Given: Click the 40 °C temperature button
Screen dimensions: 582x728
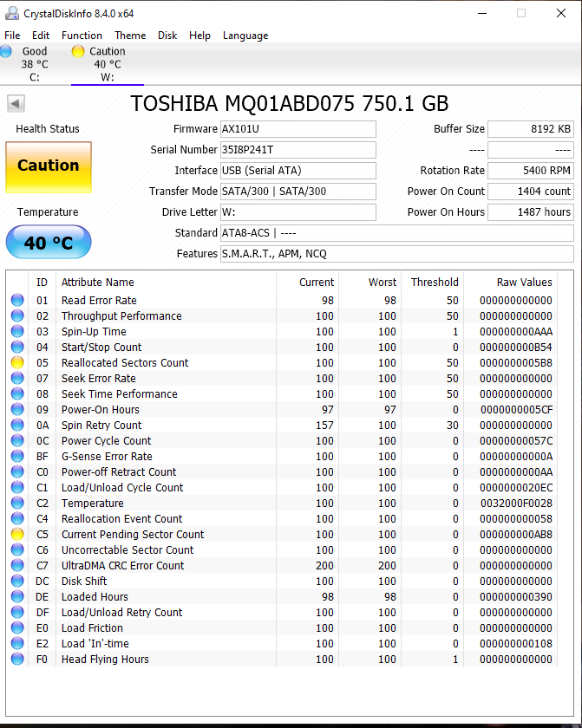Looking at the screenshot, I should click(x=49, y=242).
